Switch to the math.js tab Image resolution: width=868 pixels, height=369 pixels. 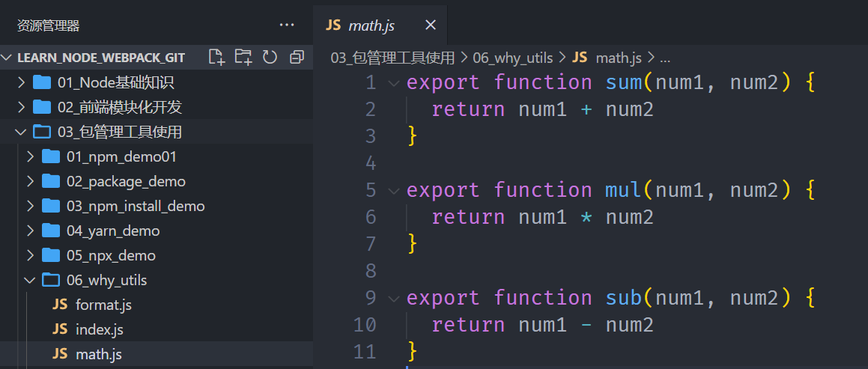click(371, 25)
